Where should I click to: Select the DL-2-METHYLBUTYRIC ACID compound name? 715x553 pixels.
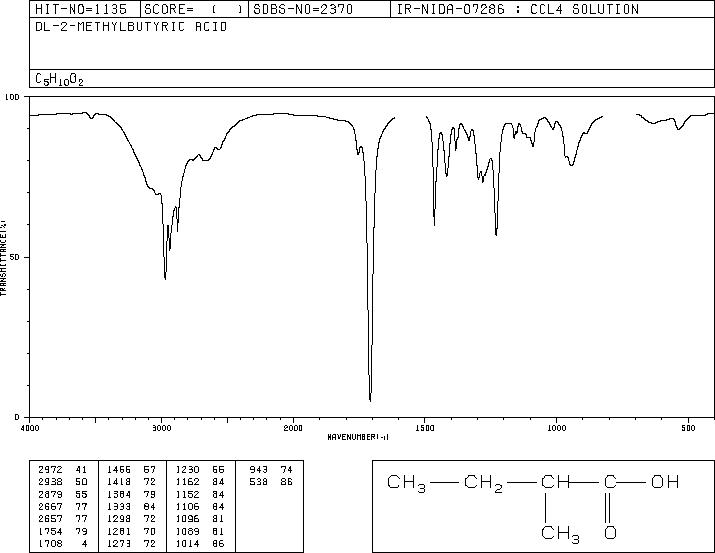(x=131, y=27)
